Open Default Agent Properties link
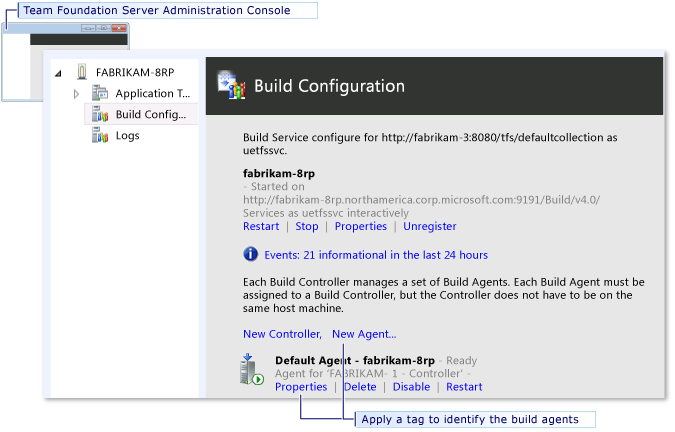The image size is (675, 432). pyautogui.click(x=301, y=387)
